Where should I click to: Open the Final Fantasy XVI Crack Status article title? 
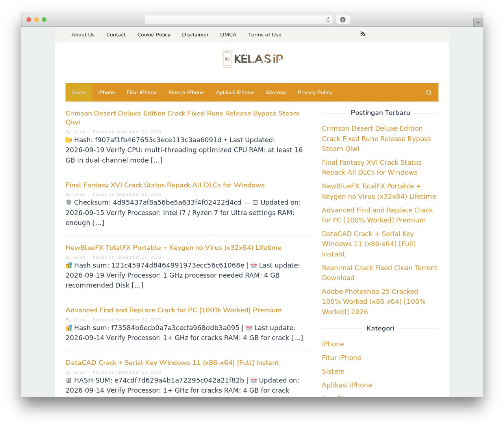click(x=165, y=185)
